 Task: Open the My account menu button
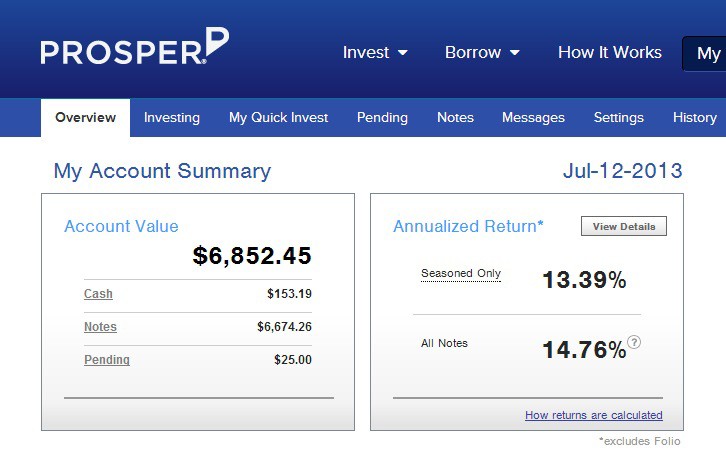point(706,53)
